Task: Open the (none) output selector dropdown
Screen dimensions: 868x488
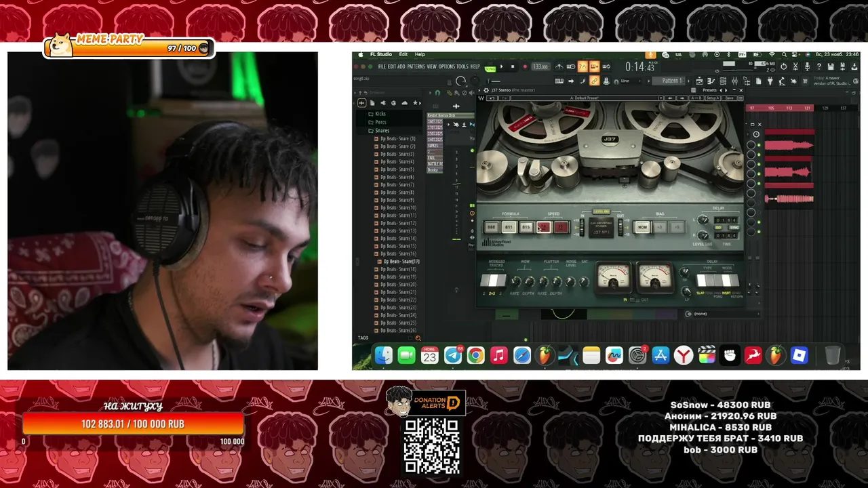Action: pos(722,314)
